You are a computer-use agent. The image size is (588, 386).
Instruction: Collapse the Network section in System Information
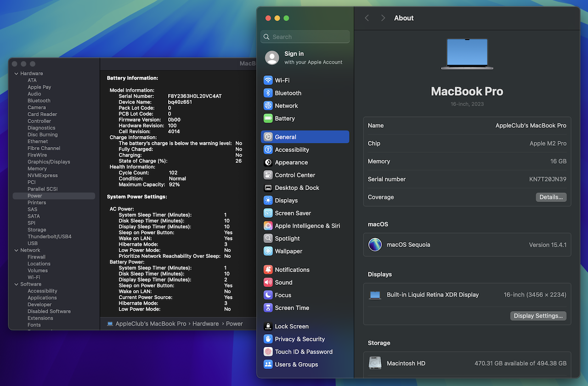pos(17,250)
